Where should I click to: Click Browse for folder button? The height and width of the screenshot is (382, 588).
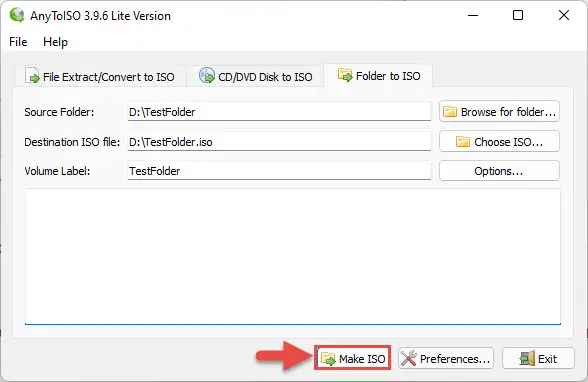[x=499, y=111]
